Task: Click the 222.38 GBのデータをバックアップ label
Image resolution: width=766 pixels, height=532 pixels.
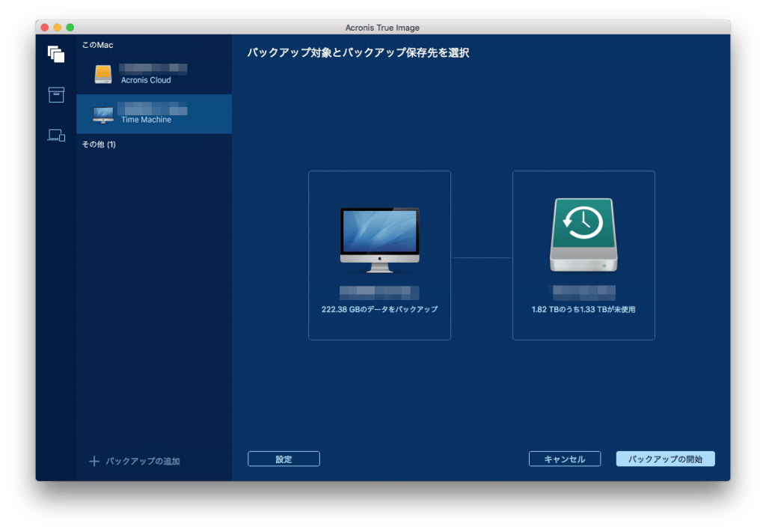Action: 379,309
